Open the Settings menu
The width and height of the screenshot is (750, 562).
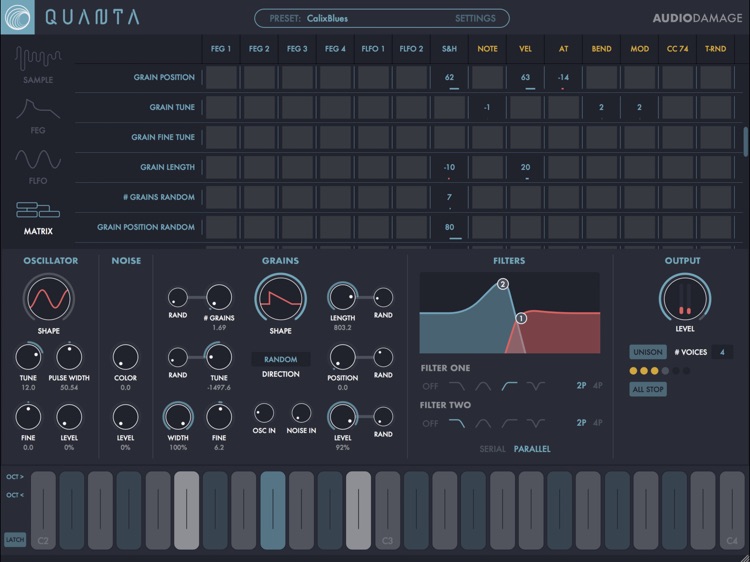pos(475,18)
